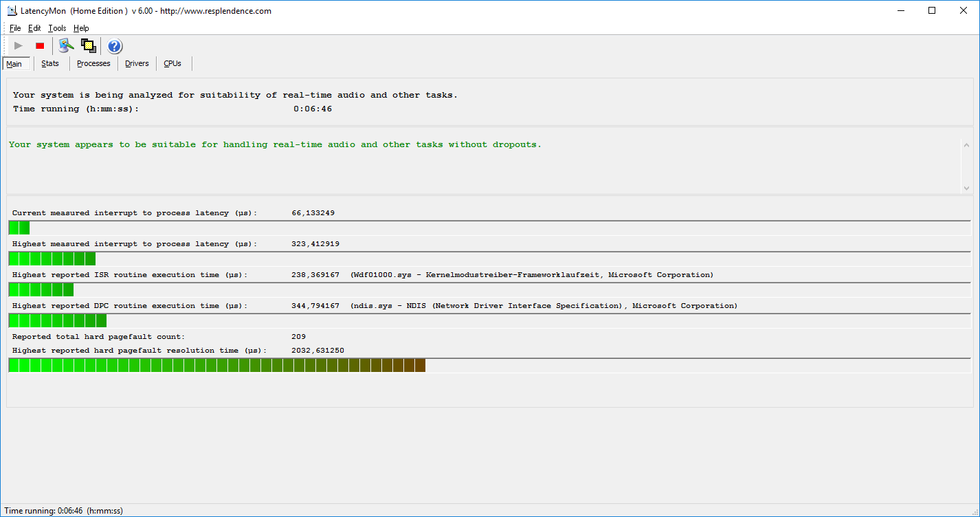Viewport: 980px width, 517px height.
Task: Open help via the blue question mark icon
Action: (115, 46)
